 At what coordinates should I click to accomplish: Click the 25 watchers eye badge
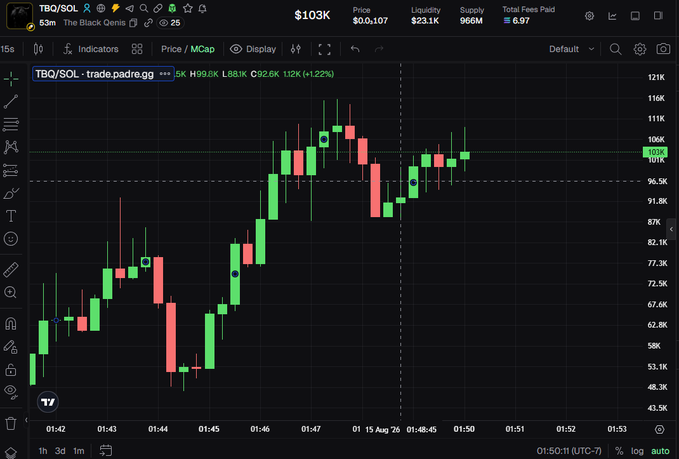(170, 23)
